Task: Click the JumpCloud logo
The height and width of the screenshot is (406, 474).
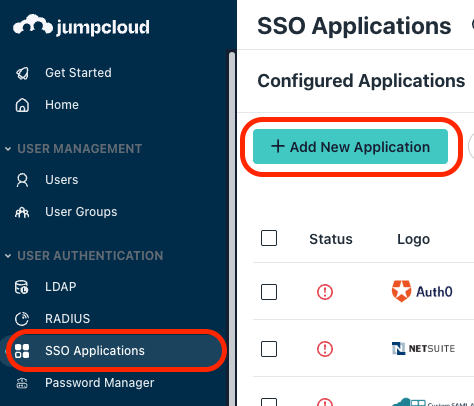Action: tap(81, 25)
